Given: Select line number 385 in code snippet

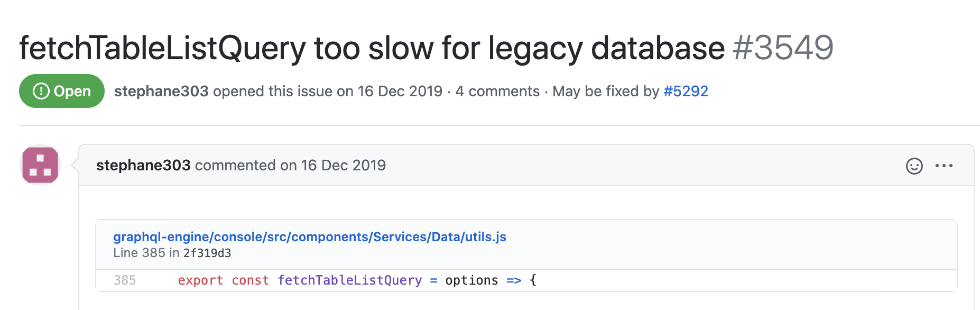Looking at the screenshot, I should click(x=125, y=280).
